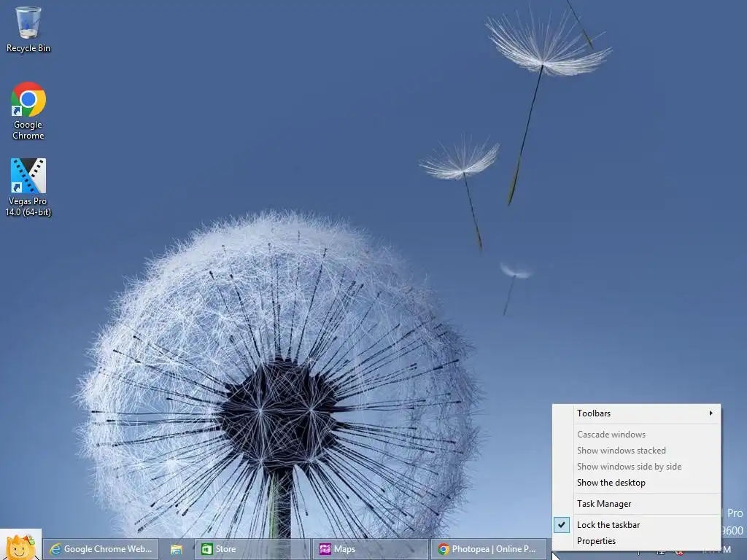Switch to the Store taskbar window
Screen dimensions: 747x560
(x=251, y=549)
